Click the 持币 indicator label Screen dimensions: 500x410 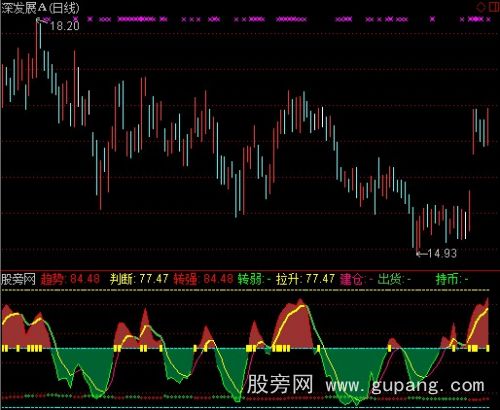[447, 279]
